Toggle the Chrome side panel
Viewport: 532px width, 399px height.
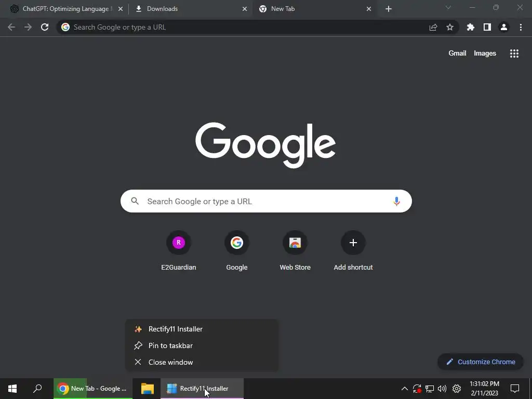tap(487, 27)
